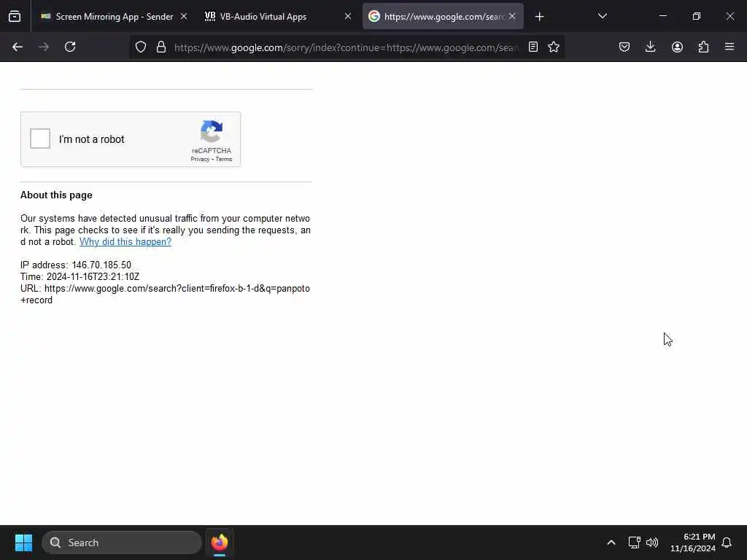
Task: Open tracking protection shield icon
Action: tap(141, 47)
